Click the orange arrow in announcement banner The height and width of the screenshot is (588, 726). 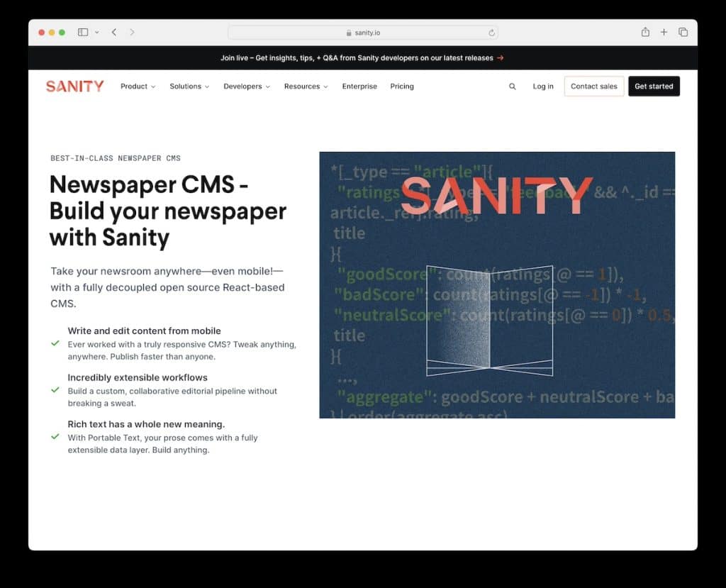(x=500, y=58)
